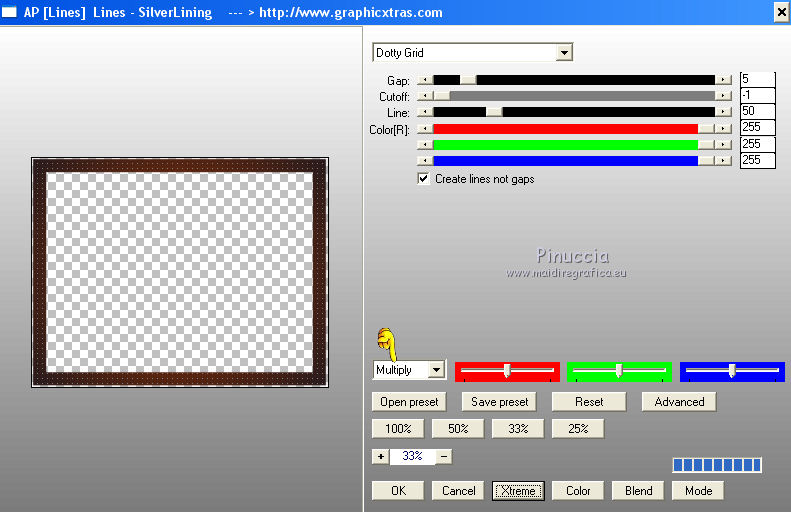This screenshot has height=512, width=791.
Task: Click the window icon in title bar
Action: click(x=9, y=12)
